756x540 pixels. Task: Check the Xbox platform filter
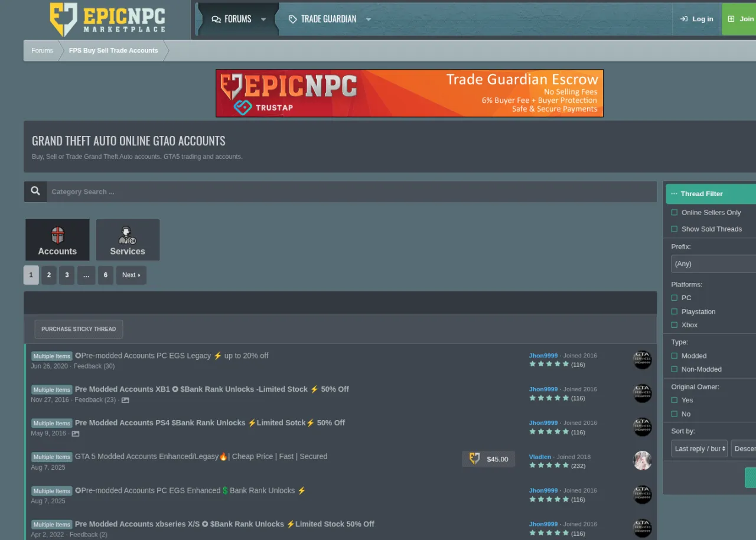click(x=674, y=325)
